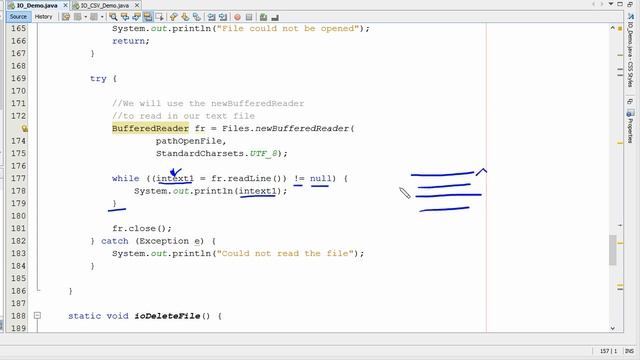Switch to the Source view
Screen dimensions: 640x360
(18, 17)
